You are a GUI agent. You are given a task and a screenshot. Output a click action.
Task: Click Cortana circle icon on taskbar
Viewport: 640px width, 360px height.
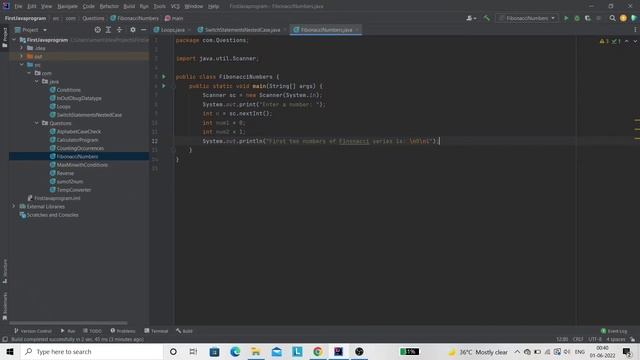(x=173, y=351)
